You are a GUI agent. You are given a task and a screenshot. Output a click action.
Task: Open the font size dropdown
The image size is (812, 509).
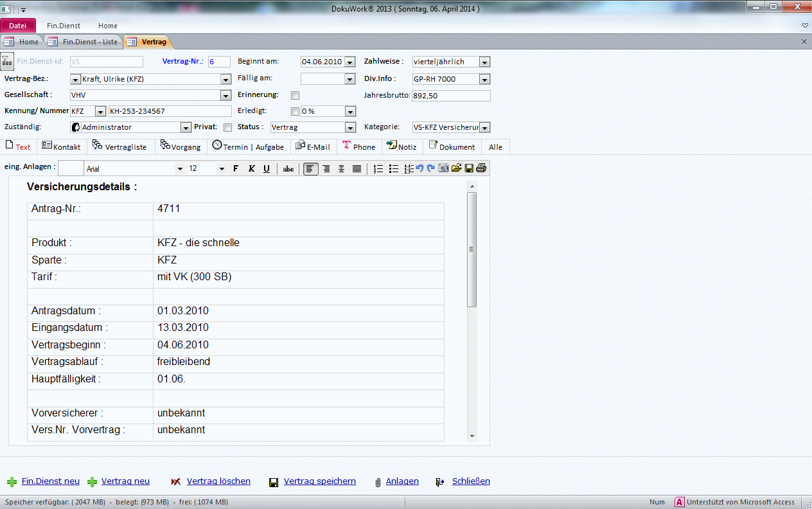click(x=222, y=169)
